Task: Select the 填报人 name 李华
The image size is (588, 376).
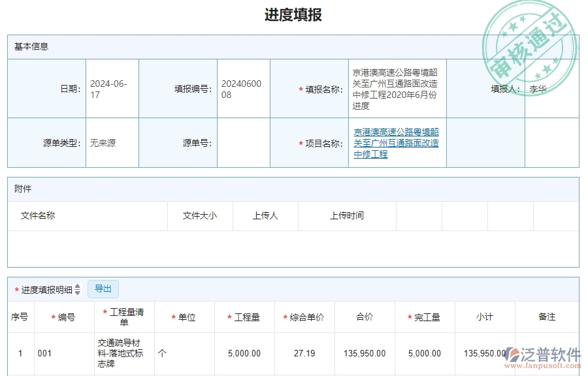Action: pyautogui.click(x=539, y=88)
